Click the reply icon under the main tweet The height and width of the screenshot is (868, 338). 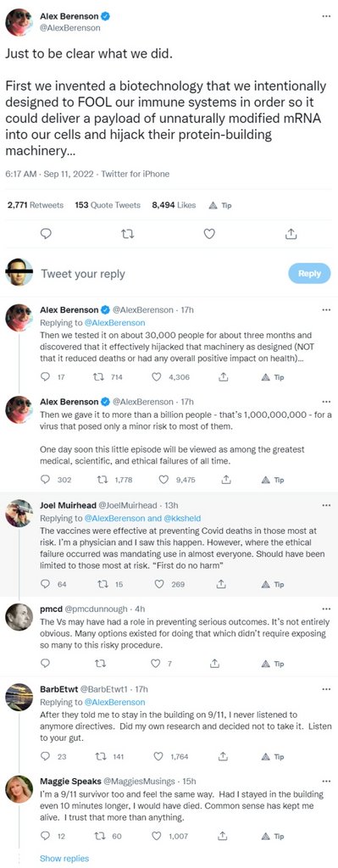pos(47,234)
